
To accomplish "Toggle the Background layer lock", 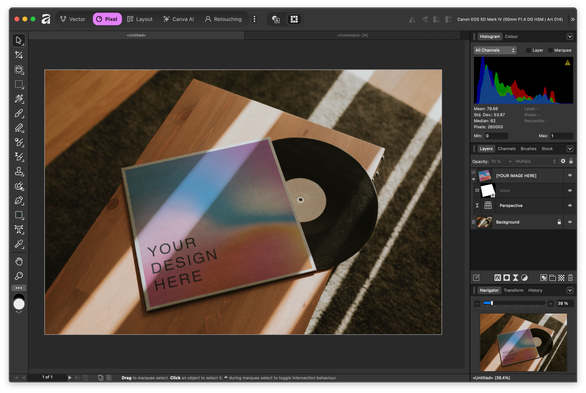I will coord(559,222).
